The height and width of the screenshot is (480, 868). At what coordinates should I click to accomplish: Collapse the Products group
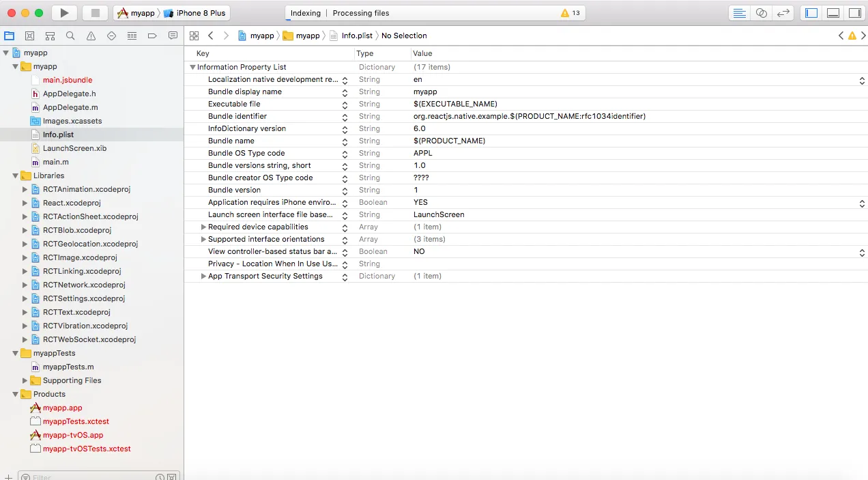coord(15,394)
